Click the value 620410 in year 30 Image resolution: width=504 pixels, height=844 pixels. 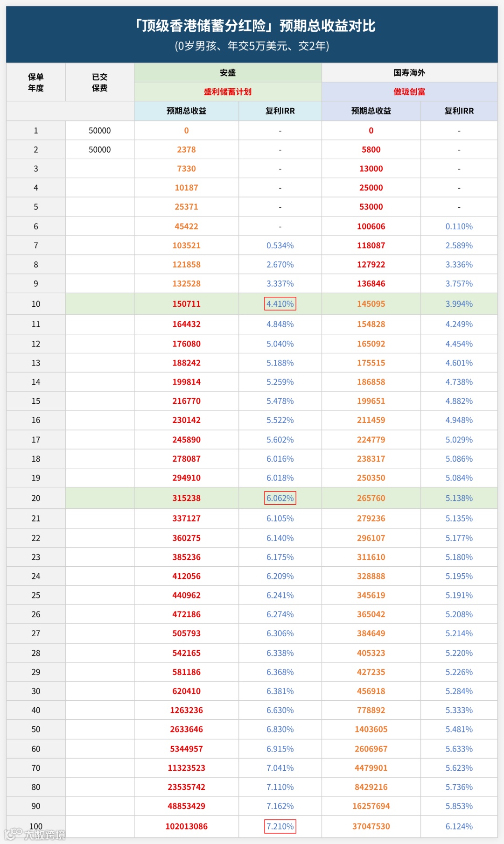click(186, 692)
